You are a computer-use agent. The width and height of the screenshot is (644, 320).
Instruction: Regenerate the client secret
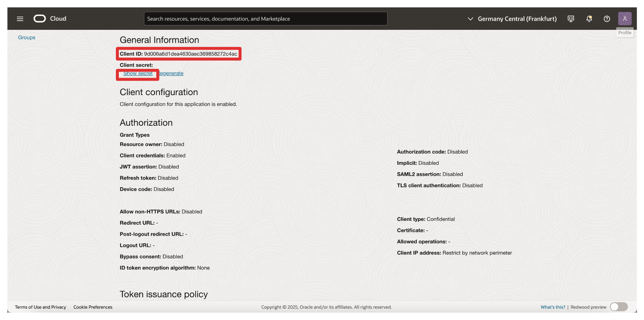coord(171,73)
